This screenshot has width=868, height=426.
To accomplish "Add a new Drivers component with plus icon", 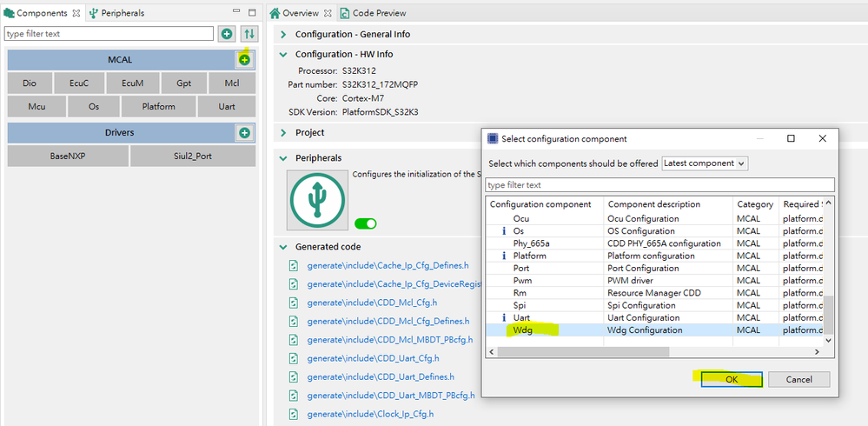I will 245,133.
